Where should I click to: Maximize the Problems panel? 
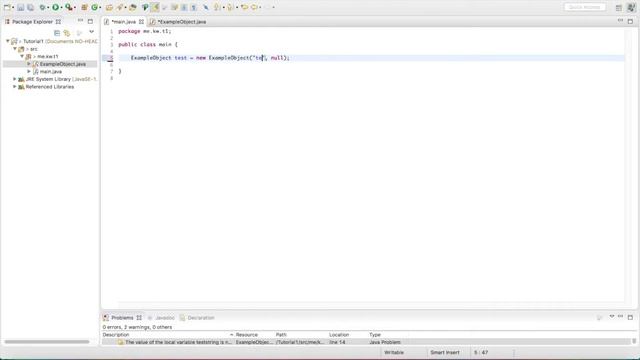630,317
